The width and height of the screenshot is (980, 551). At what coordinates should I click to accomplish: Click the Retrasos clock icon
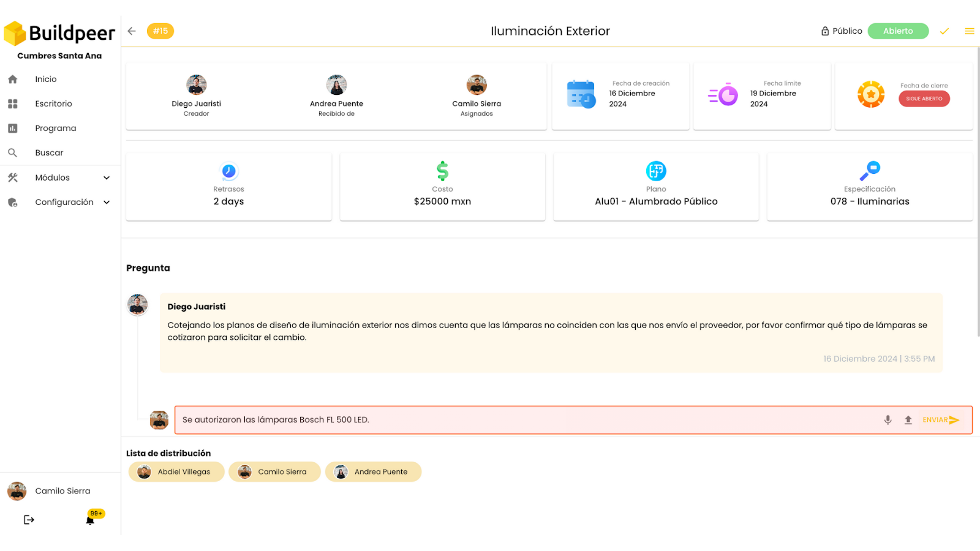228,171
